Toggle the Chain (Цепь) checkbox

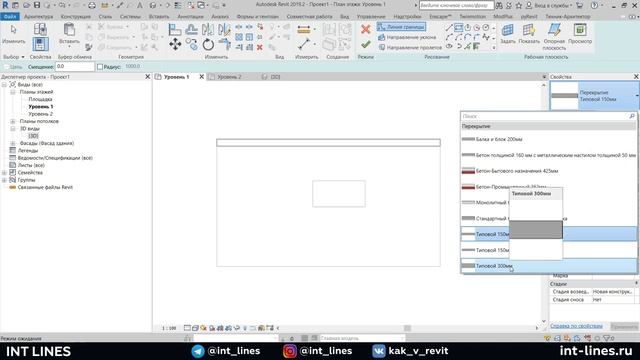point(6,67)
